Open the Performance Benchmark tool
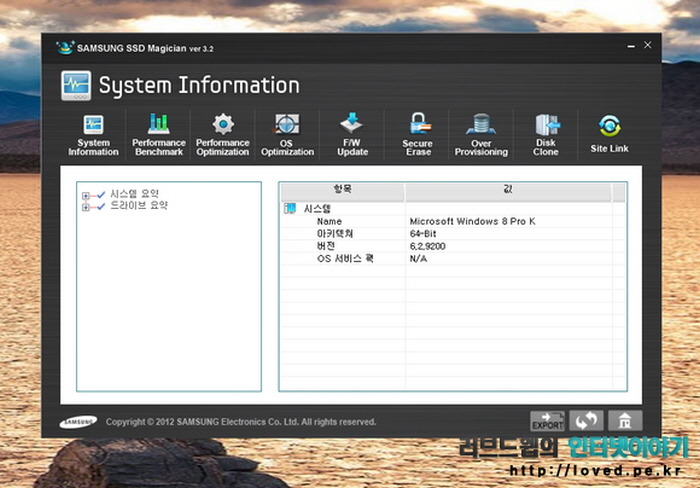The image size is (700, 488). [158, 134]
